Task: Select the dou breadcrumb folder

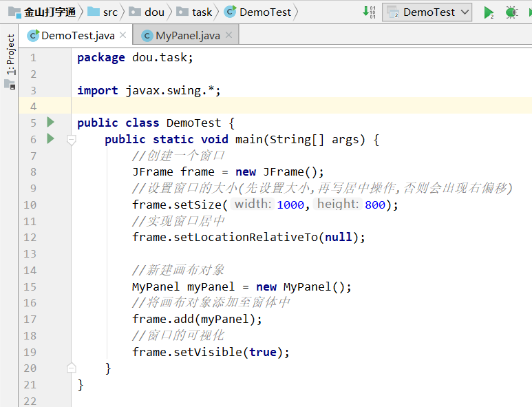Action: [147, 12]
